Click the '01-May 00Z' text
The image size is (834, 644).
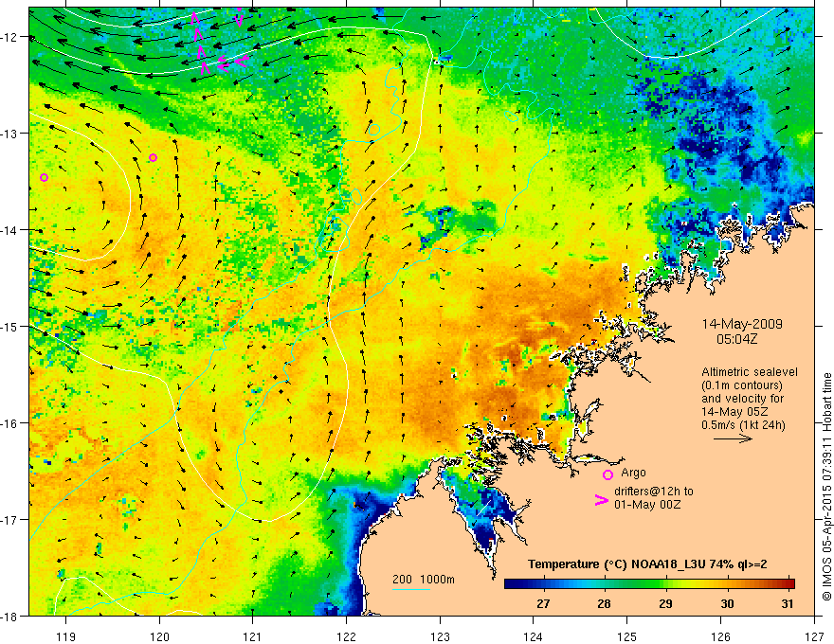646,504
